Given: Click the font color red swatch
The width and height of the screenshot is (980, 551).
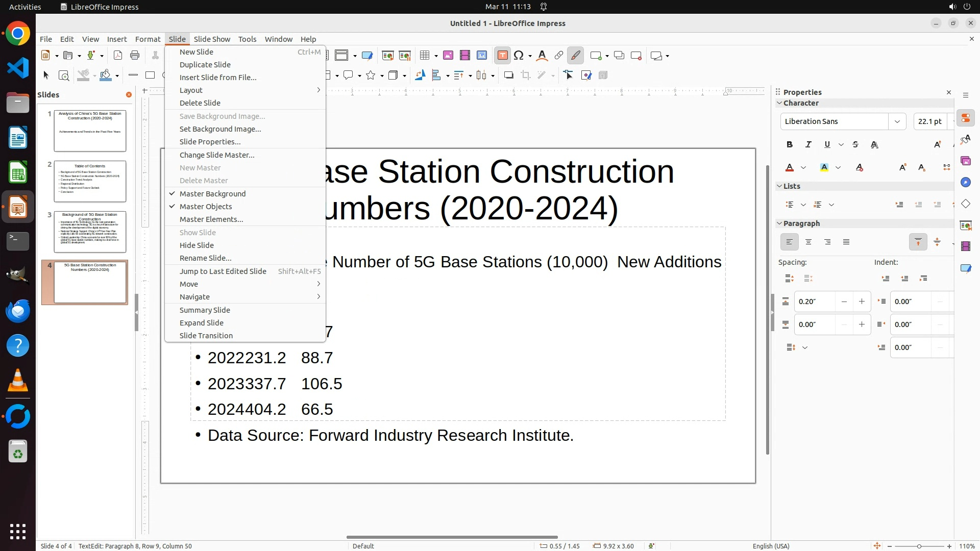Looking at the screenshot, I should pyautogui.click(x=790, y=168).
